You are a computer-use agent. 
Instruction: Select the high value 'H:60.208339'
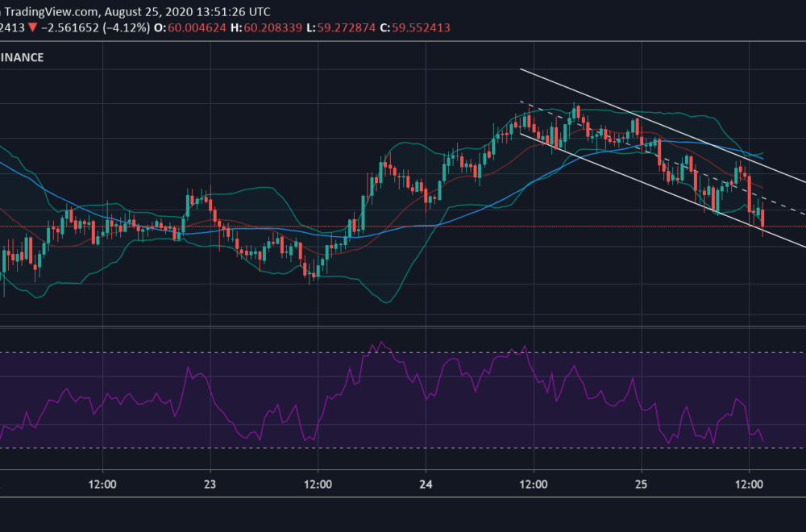[x=266, y=27]
